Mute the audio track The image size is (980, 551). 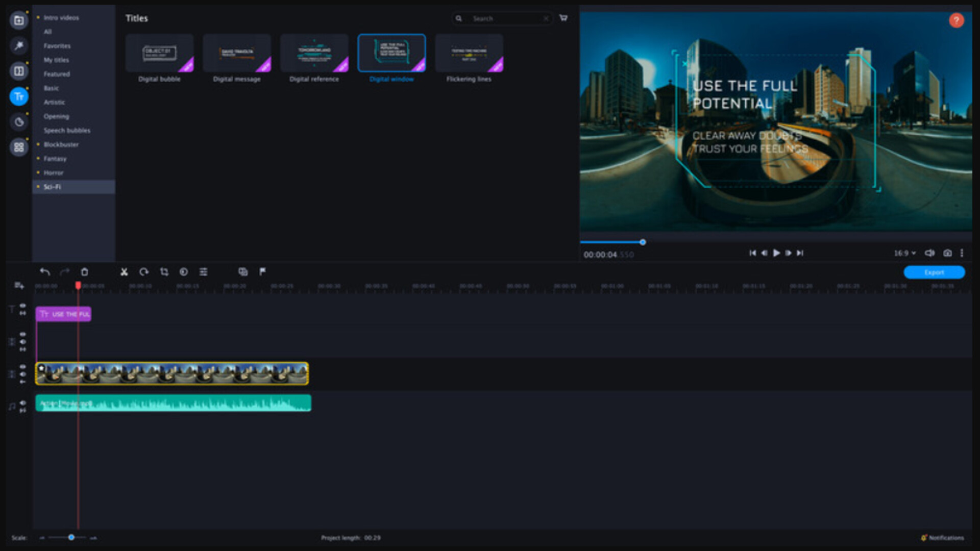pyautogui.click(x=23, y=403)
